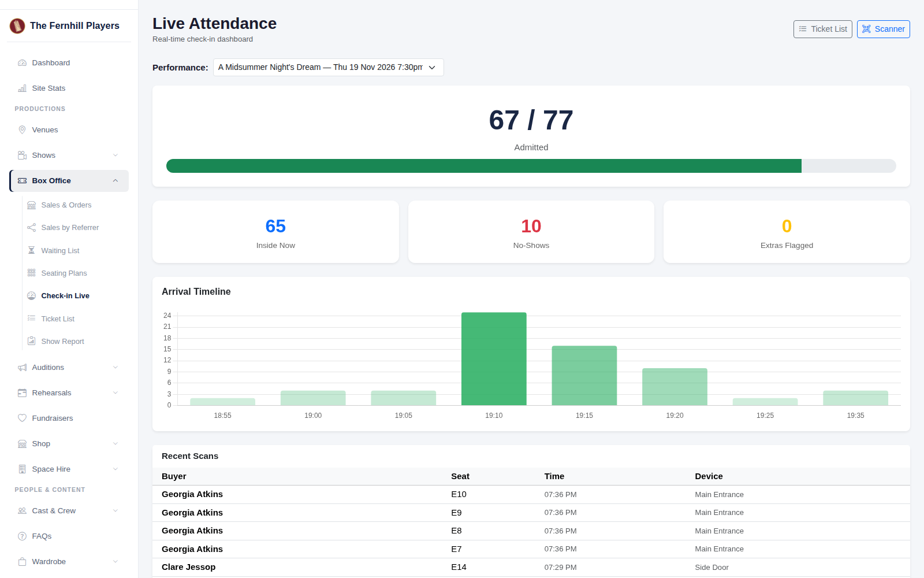Expand the Cast & Crew submenu chevron
Image resolution: width=924 pixels, height=578 pixels.
tap(115, 511)
